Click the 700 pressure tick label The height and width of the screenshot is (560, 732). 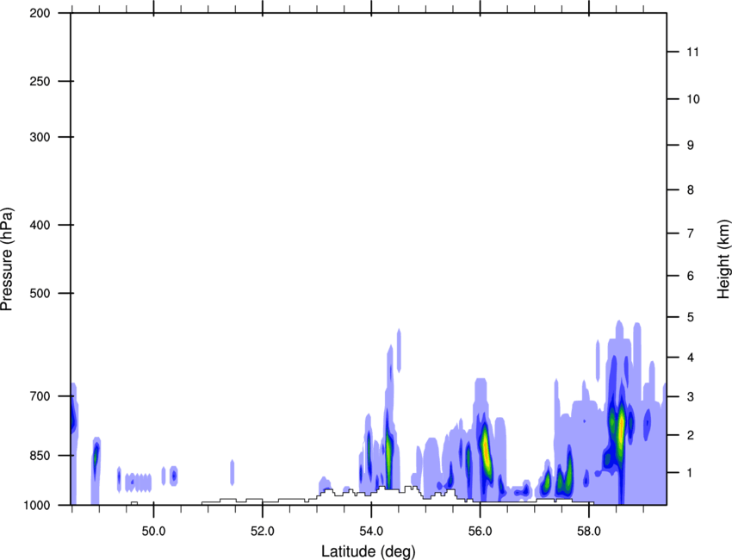(40, 396)
